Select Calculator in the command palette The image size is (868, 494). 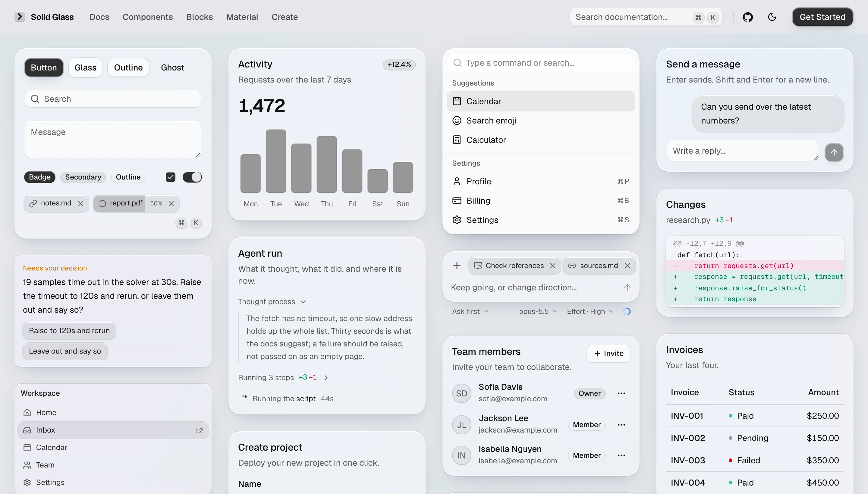click(x=541, y=140)
